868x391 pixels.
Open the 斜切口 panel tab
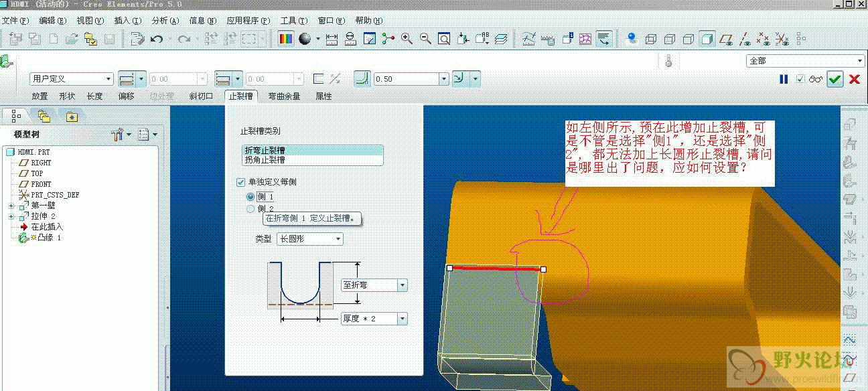201,96
